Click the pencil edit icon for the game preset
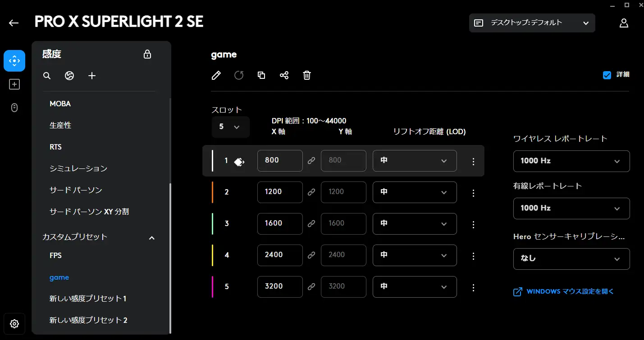 (216, 75)
